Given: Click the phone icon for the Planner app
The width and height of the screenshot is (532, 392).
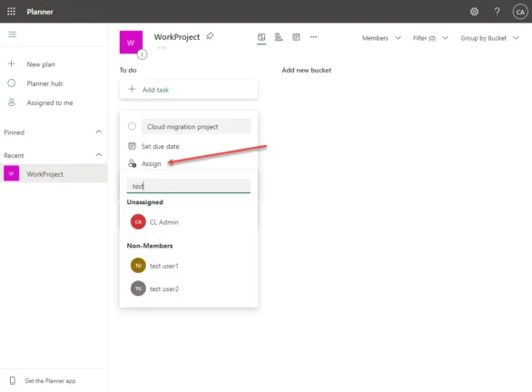Looking at the screenshot, I should tap(13, 380).
